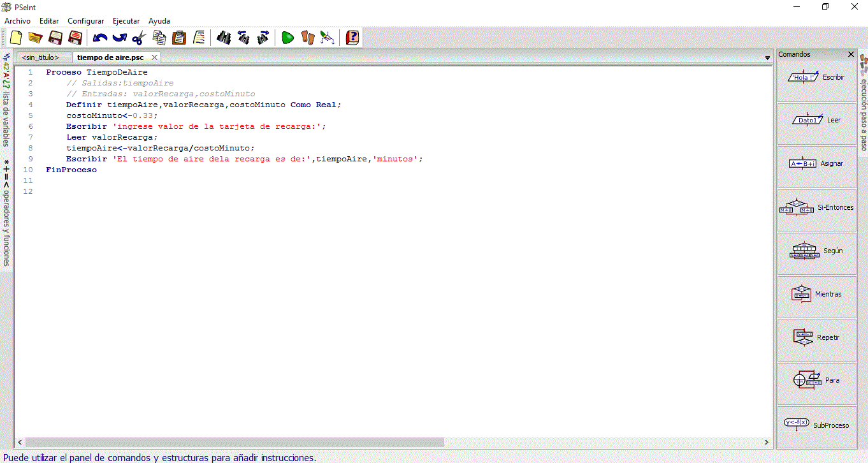The width and height of the screenshot is (868, 463).
Task: Start step-by-step execution with the footprints icon
Action: click(308, 38)
